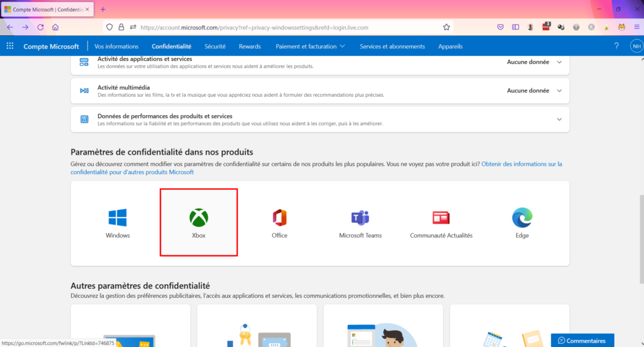The image size is (644, 347).
Task: Go to Vos informations tab
Action: click(x=116, y=47)
